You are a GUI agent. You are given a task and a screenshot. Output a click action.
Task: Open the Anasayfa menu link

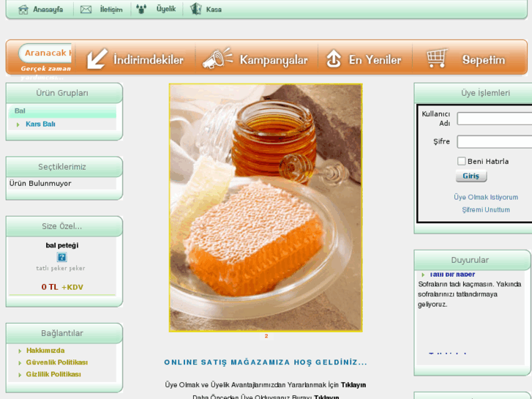tap(48, 10)
